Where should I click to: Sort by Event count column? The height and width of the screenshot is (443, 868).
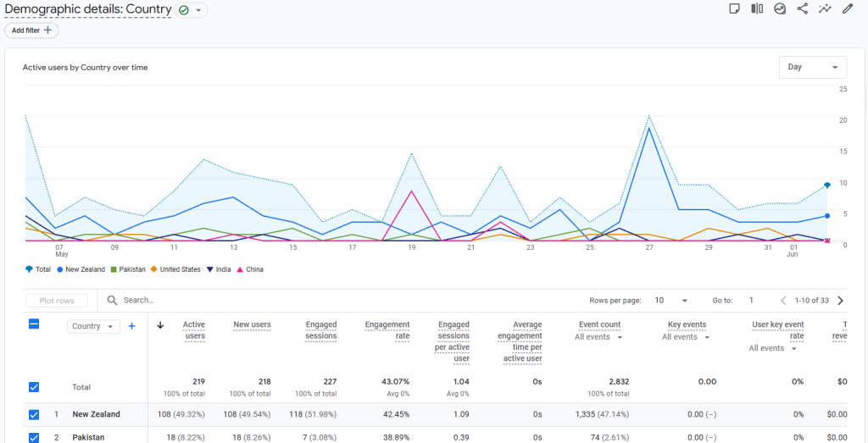(599, 324)
